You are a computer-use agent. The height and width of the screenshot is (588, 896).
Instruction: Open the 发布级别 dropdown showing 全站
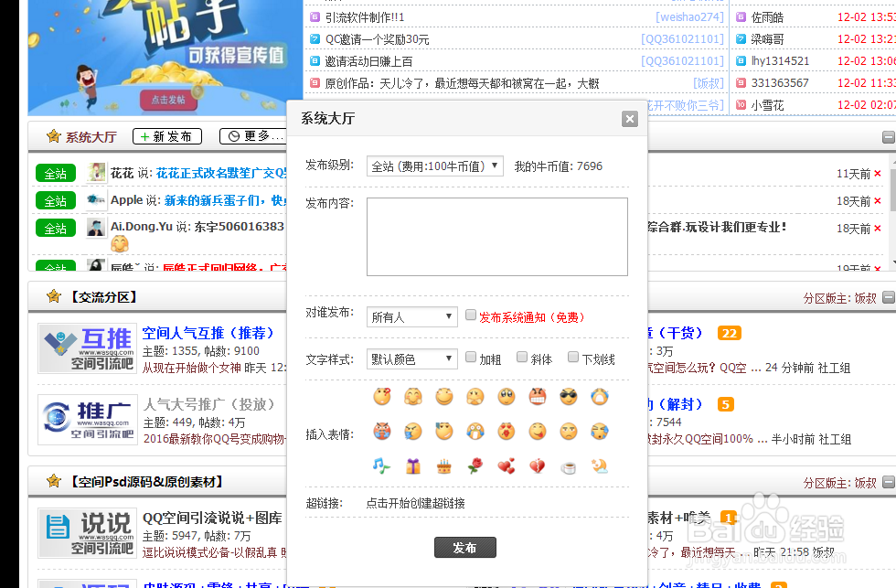[x=435, y=166]
